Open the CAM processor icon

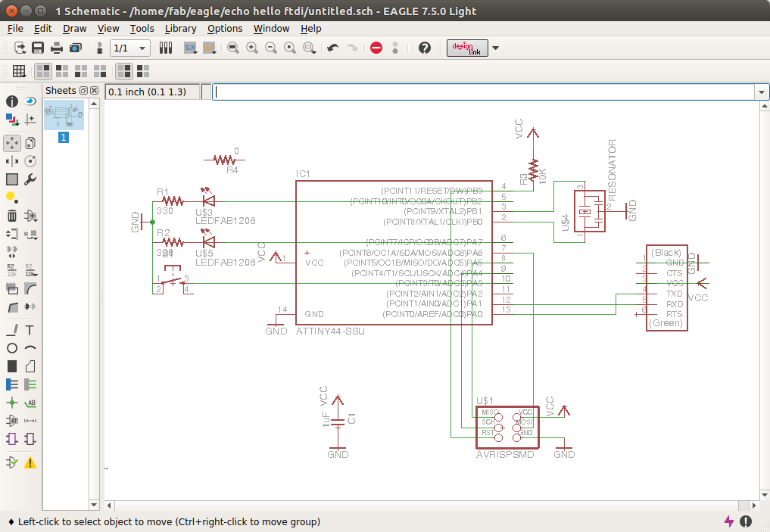[x=76, y=48]
